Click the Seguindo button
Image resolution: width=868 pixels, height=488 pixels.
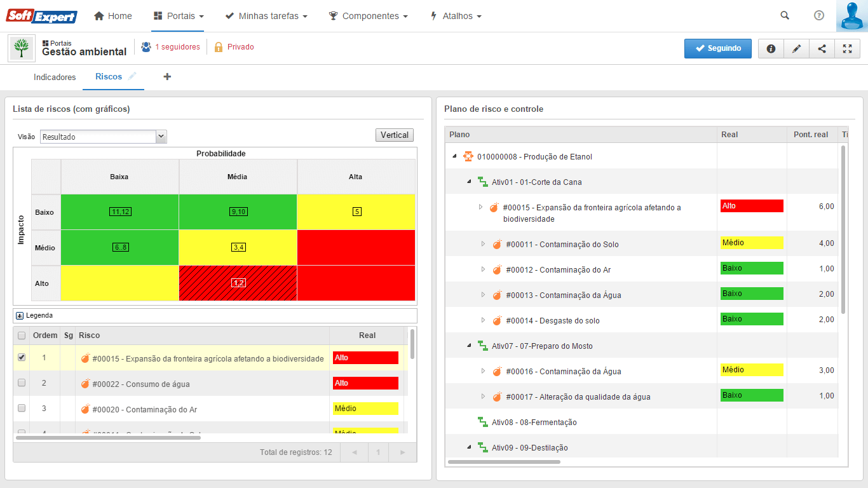pos(717,48)
